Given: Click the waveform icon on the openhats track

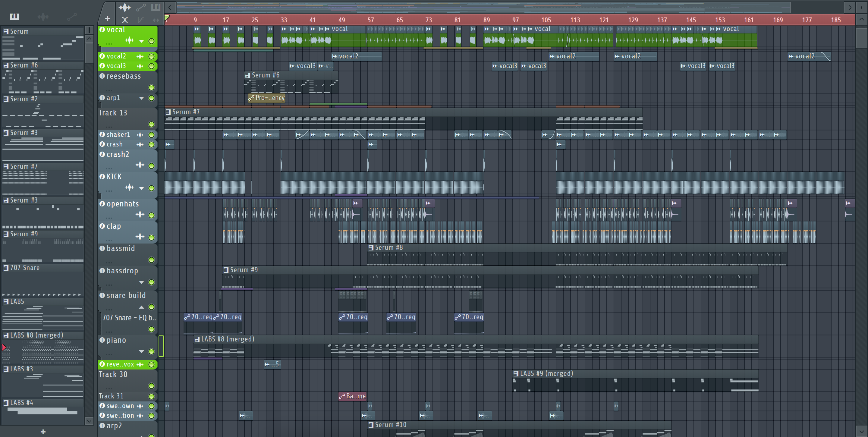Looking at the screenshot, I should point(140,214).
